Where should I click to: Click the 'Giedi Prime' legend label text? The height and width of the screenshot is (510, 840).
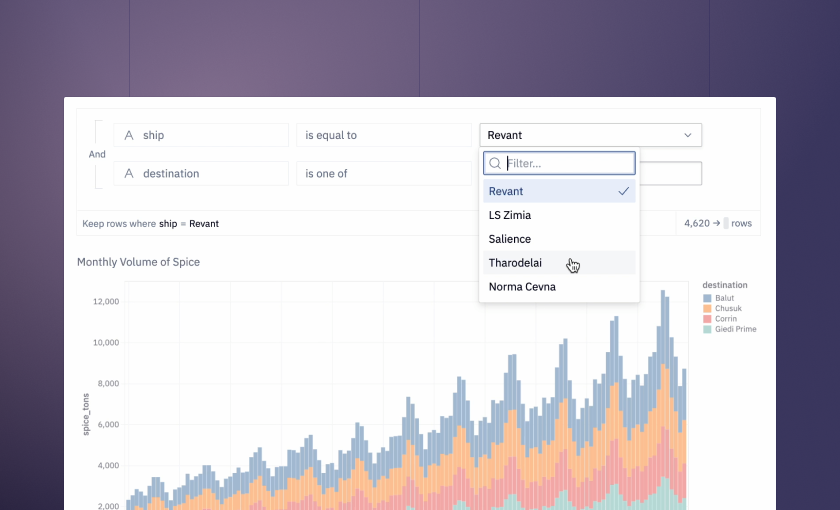click(x=736, y=329)
